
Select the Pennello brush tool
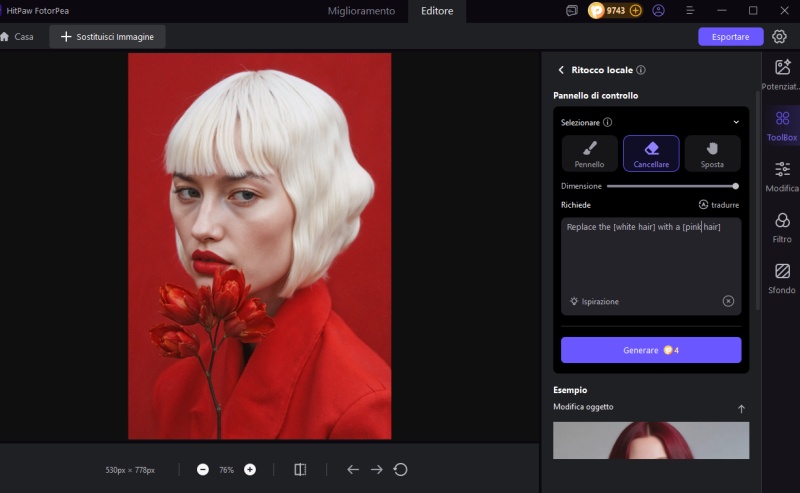(589, 153)
